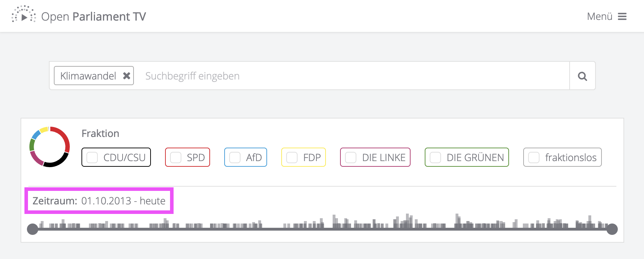The image size is (644, 259).
Task: Enable the DIE LINKE filter checkbox
Action: pyautogui.click(x=351, y=158)
